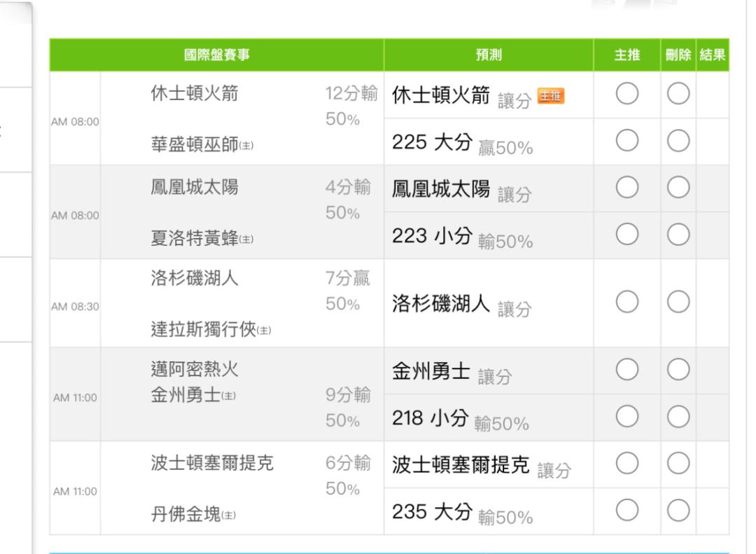Set 鳳凰城太陽 讓分 as 主推

point(626,187)
